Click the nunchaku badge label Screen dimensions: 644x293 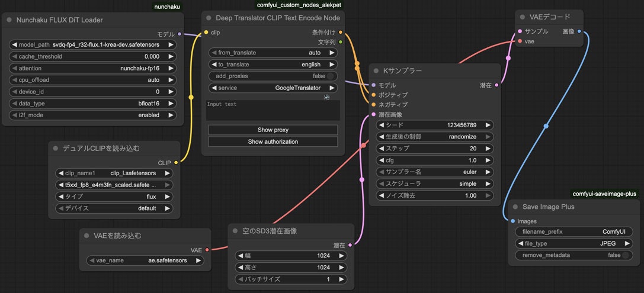tap(167, 7)
